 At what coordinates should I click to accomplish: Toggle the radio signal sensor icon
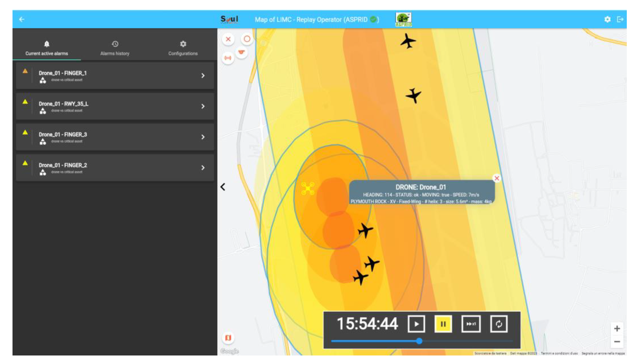click(228, 58)
